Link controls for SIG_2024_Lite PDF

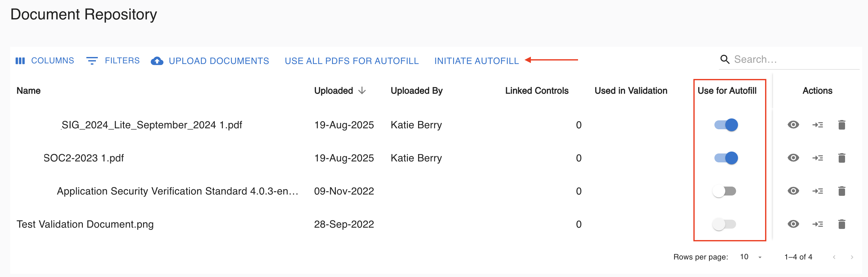[x=817, y=125]
